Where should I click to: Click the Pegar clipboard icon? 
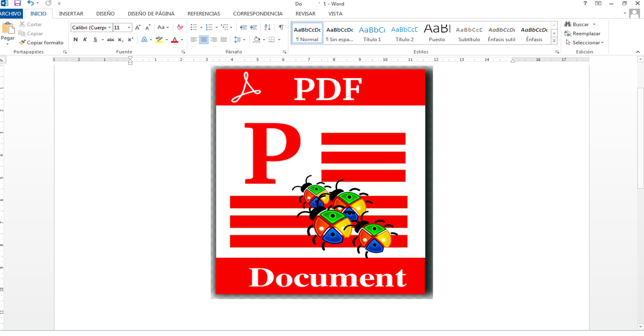[x=8, y=28]
